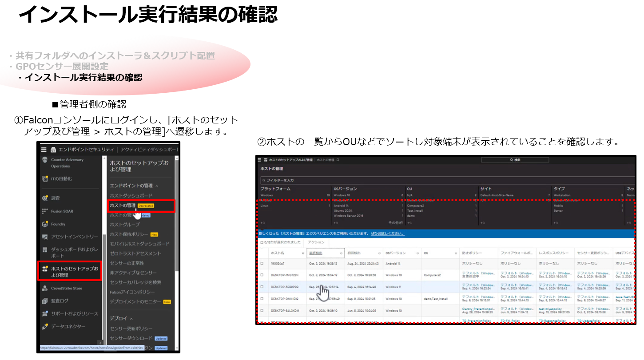Open モバイルホストダッシュボード menu item

pyautogui.click(x=139, y=244)
